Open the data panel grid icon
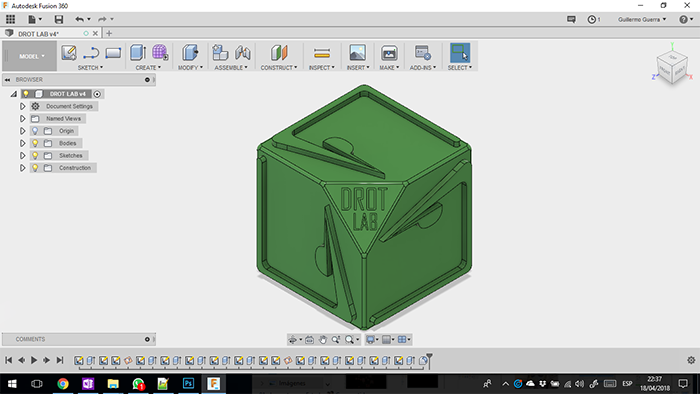This screenshot has width=700, height=394. coord(10,19)
